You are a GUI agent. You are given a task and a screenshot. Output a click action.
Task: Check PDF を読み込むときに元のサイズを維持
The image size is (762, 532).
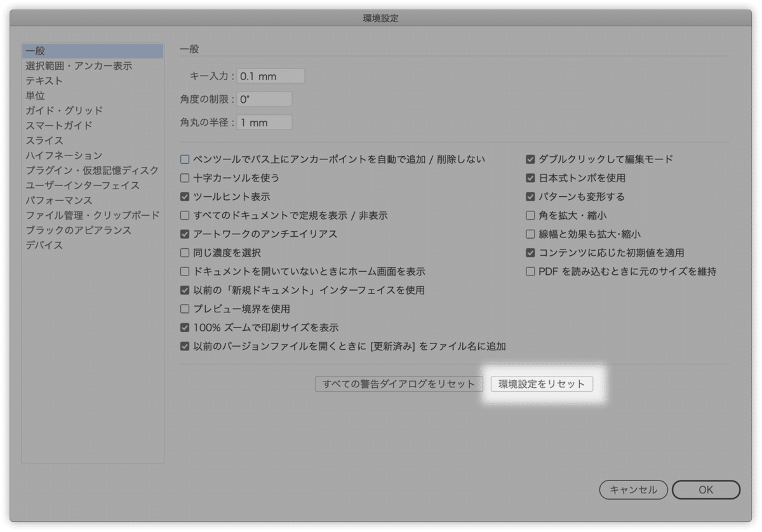coord(530,271)
